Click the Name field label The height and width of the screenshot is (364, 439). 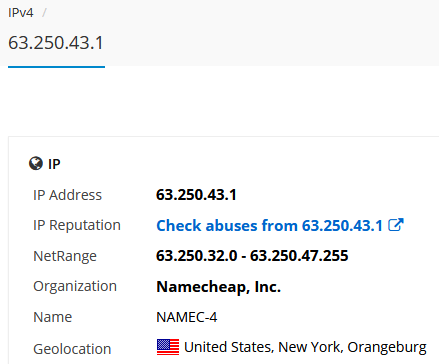point(53,317)
